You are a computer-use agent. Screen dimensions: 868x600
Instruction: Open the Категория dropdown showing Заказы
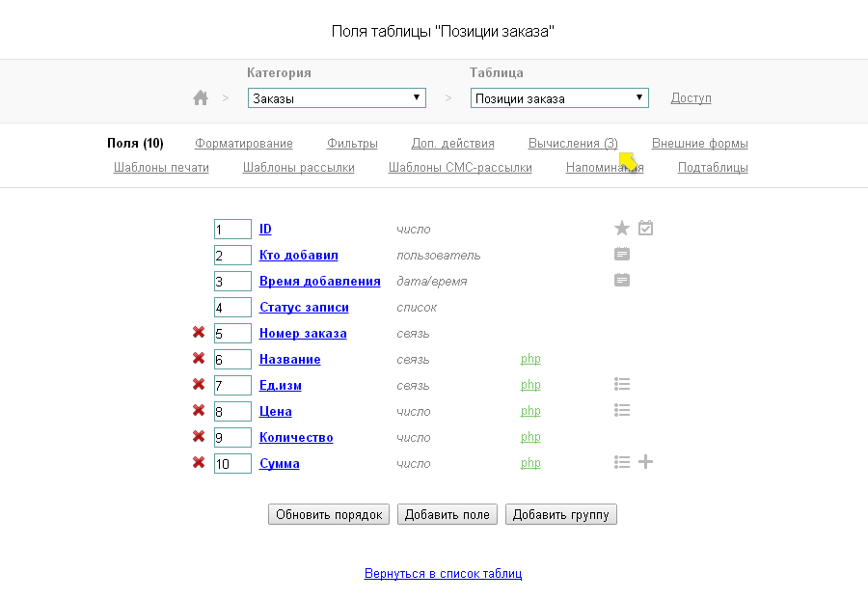tap(337, 98)
